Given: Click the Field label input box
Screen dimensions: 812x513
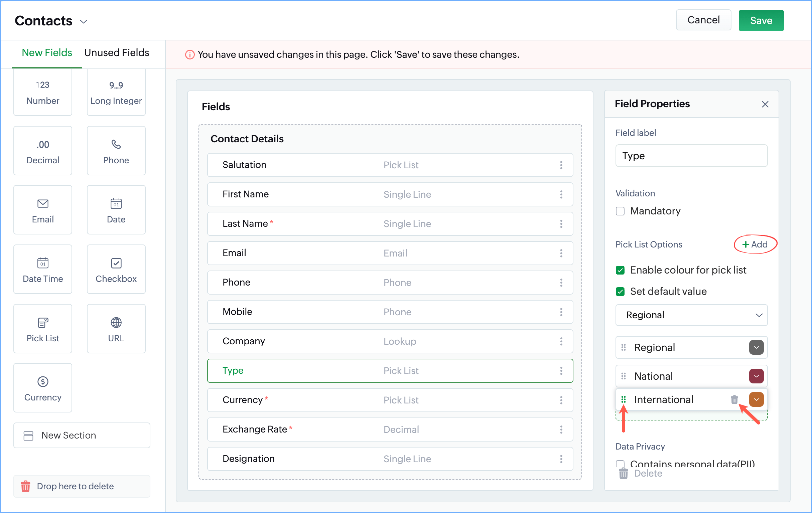Looking at the screenshot, I should (x=691, y=156).
